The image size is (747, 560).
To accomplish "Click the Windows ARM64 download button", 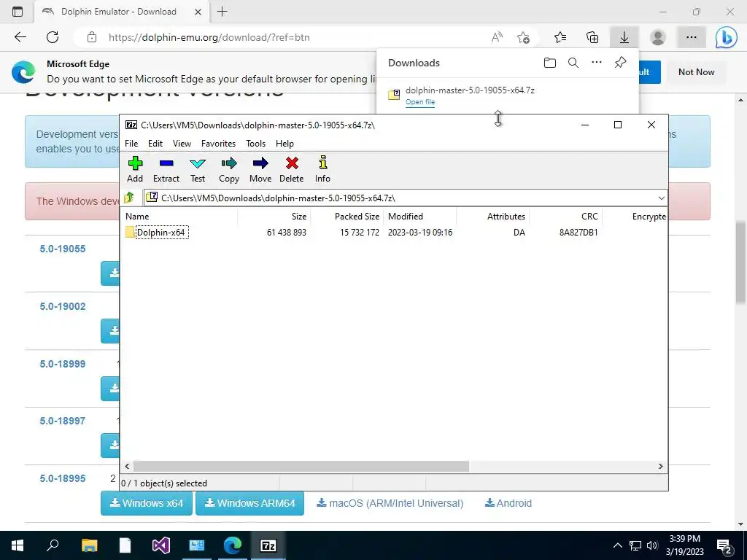I will point(249,503).
